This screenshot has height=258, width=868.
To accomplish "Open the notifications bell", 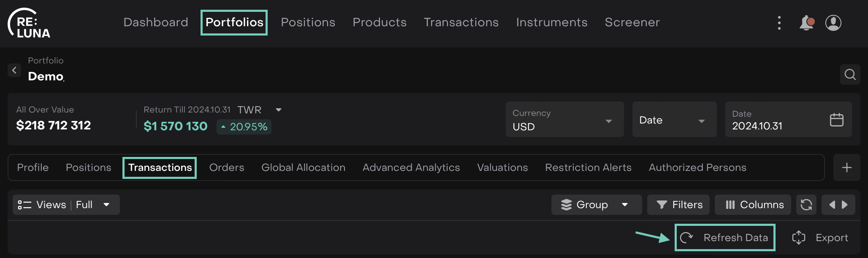I will (x=806, y=23).
